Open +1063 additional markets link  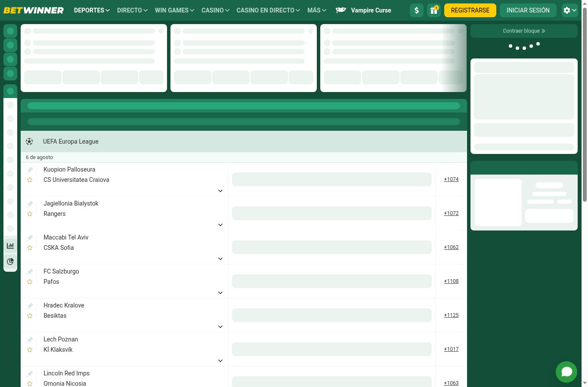[451, 383]
